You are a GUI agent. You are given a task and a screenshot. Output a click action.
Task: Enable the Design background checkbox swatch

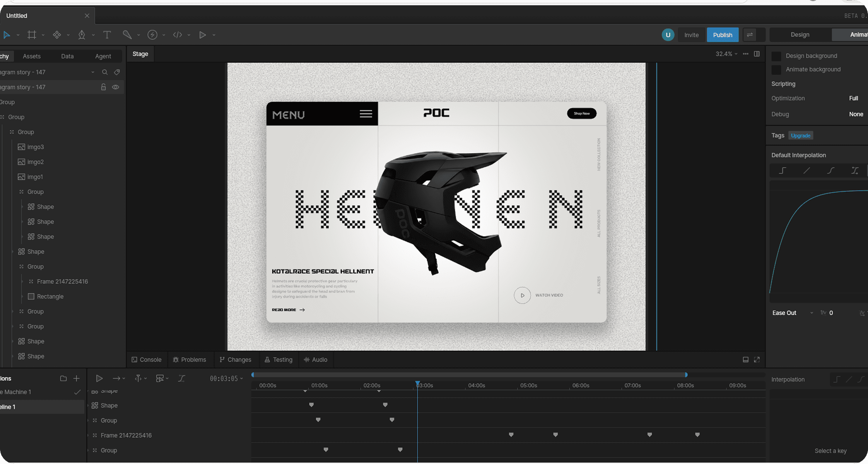point(776,56)
